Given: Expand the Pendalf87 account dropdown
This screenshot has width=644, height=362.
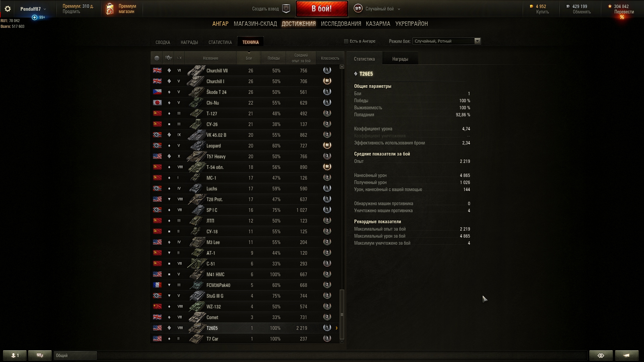Looking at the screenshot, I should point(33,9).
